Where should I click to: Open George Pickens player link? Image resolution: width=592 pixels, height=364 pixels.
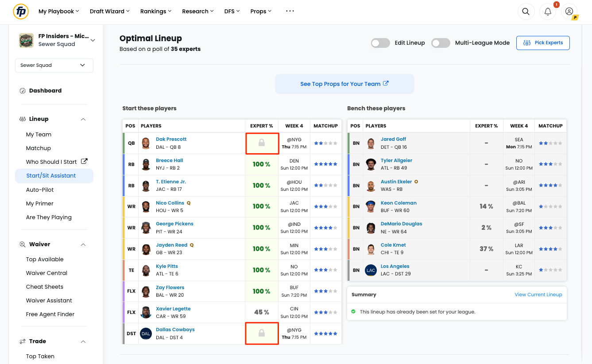(x=174, y=224)
